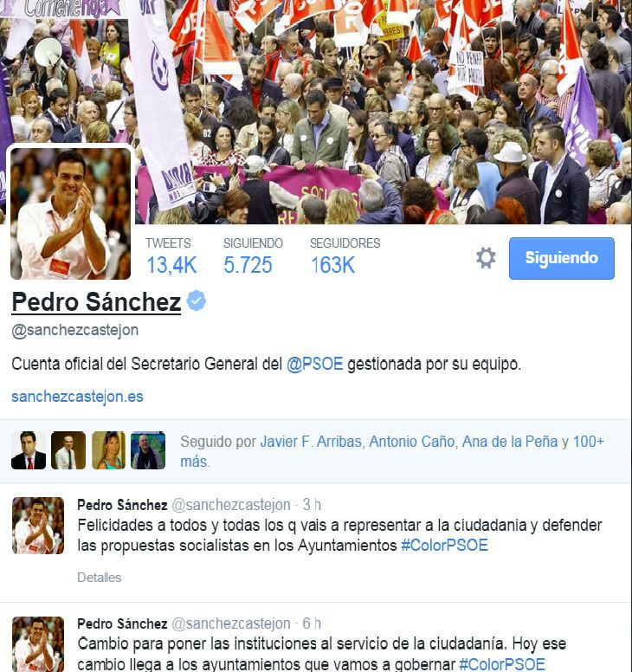Open the gear settings menu
This screenshot has width=632, height=672.
click(486, 258)
